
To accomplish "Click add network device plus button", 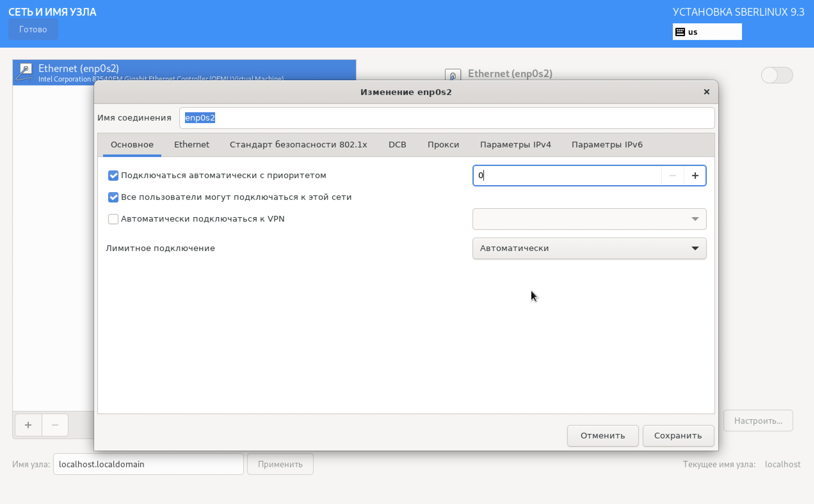I will point(28,425).
